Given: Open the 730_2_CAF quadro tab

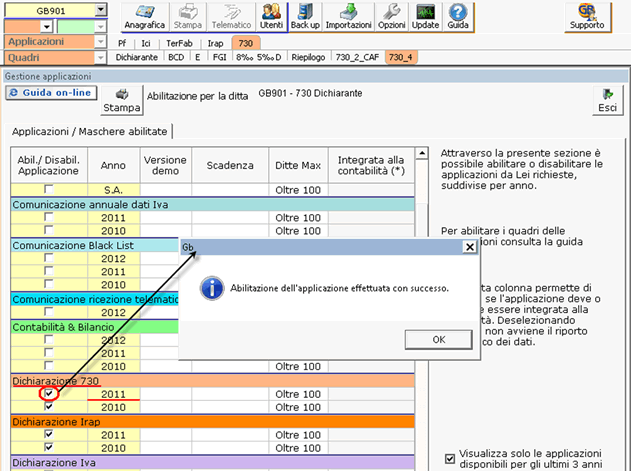Looking at the screenshot, I should pos(357,57).
